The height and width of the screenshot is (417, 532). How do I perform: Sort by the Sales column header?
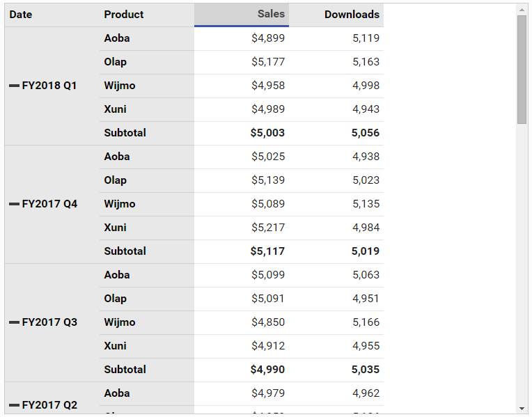(x=242, y=14)
